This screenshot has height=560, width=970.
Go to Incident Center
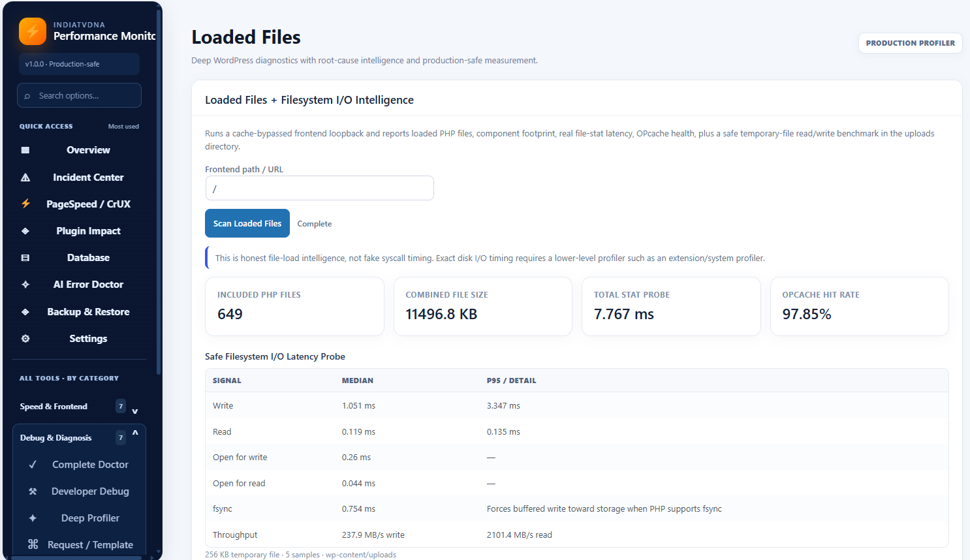click(79, 178)
